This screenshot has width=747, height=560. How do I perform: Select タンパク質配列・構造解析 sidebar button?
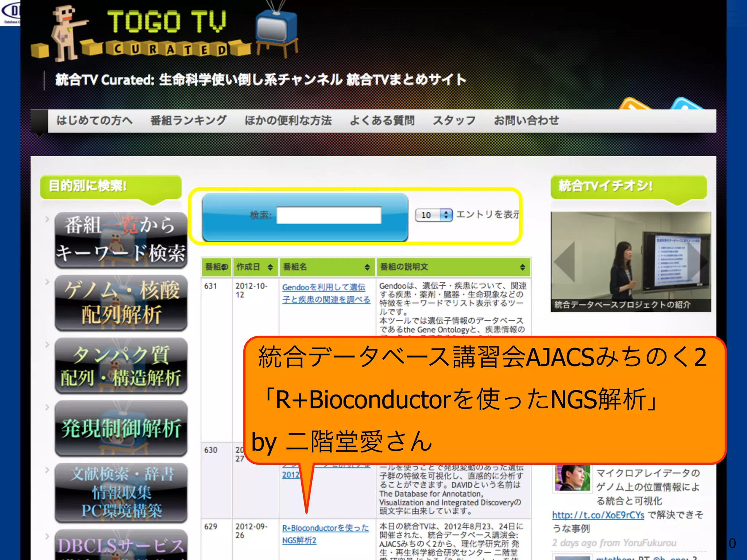coord(121,366)
